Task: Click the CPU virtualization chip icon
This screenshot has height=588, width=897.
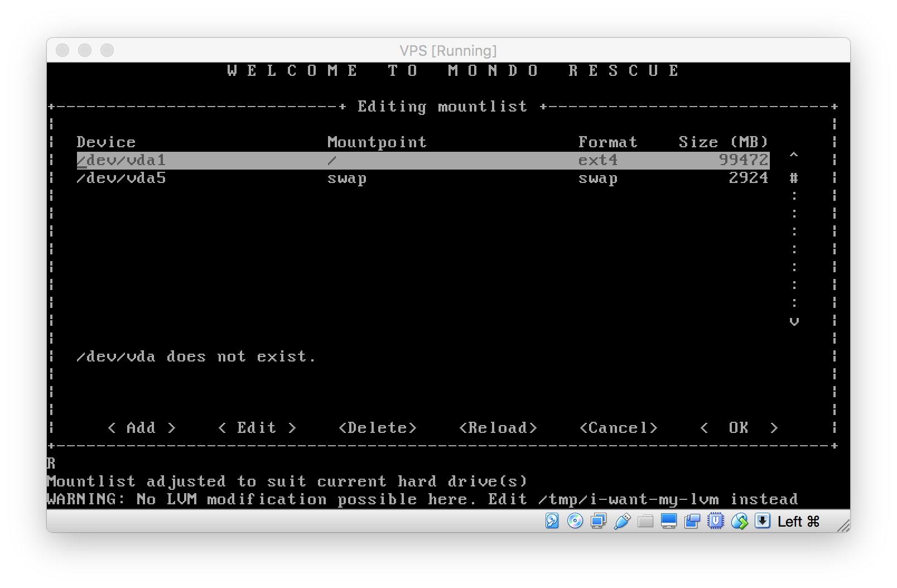Action: coord(716,521)
